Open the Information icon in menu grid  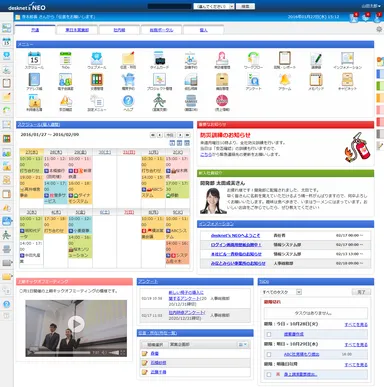tap(347, 58)
